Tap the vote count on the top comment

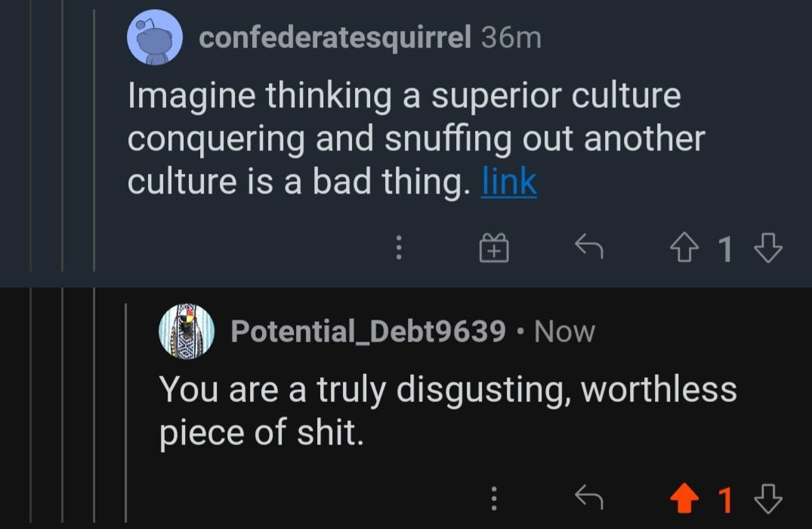pyautogui.click(x=725, y=249)
